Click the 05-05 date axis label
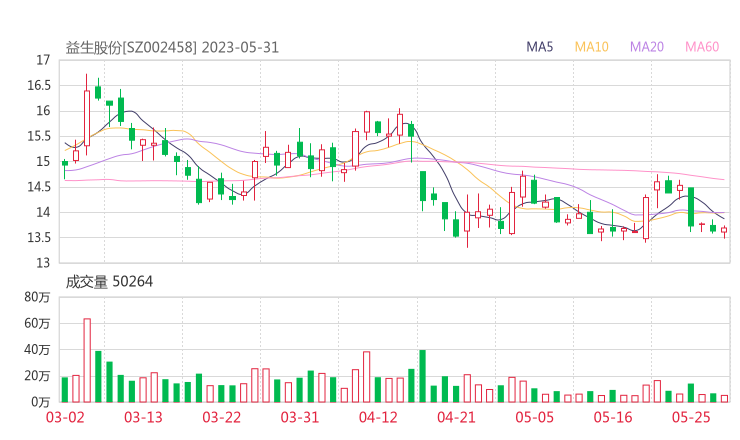This screenshot has width=740, height=440. click(x=535, y=418)
